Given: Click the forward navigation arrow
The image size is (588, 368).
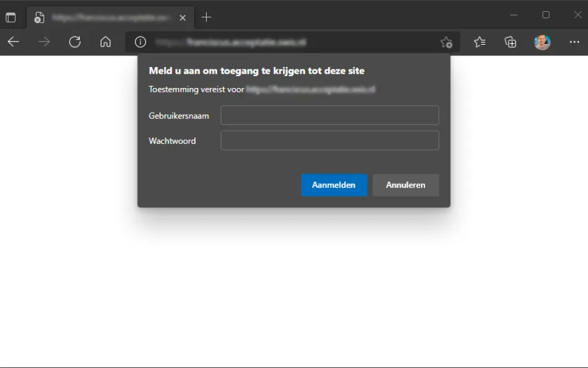Looking at the screenshot, I should pos(43,42).
